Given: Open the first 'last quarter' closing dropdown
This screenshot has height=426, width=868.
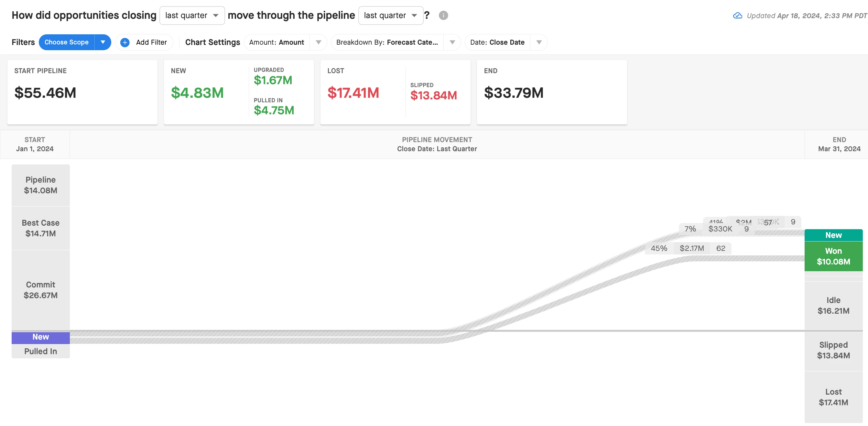Looking at the screenshot, I should 192,16.
